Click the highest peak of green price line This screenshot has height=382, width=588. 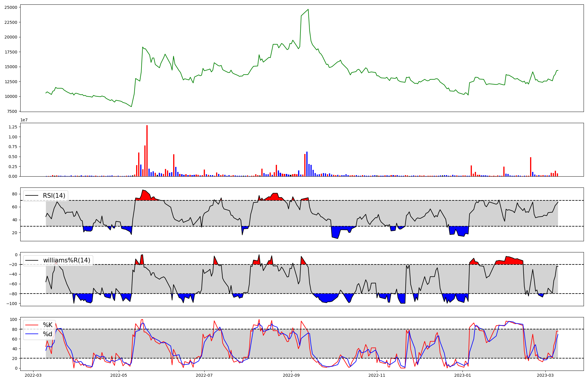tap(308, 10)
